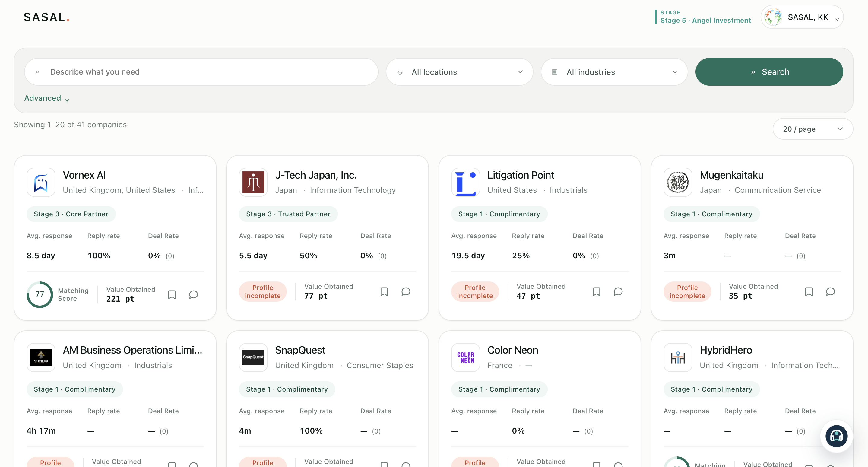
Task: Open the All industries dropdown
Action: click(x=614, y=72)
